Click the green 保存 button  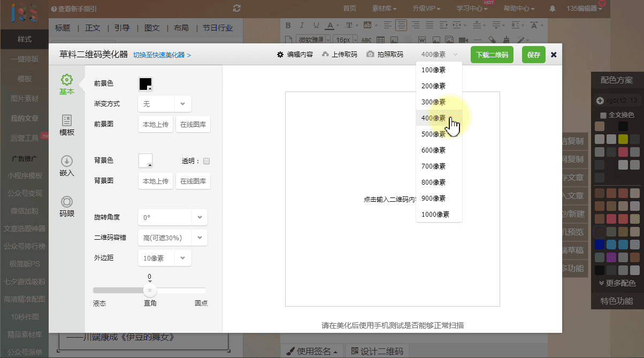(x=533, y=55)
